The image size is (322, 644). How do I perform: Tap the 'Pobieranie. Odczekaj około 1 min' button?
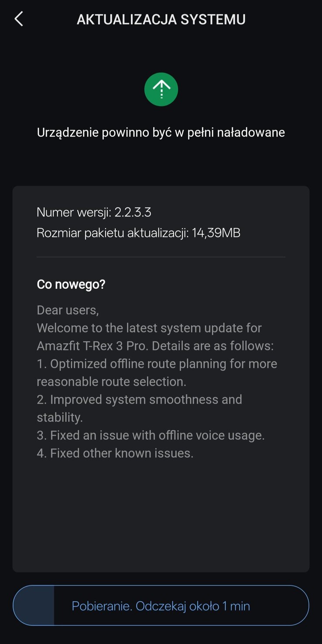161,606
